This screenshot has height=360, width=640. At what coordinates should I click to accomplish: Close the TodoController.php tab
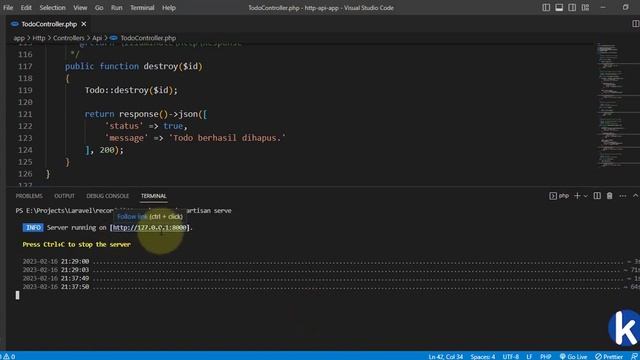click(84, 24)
